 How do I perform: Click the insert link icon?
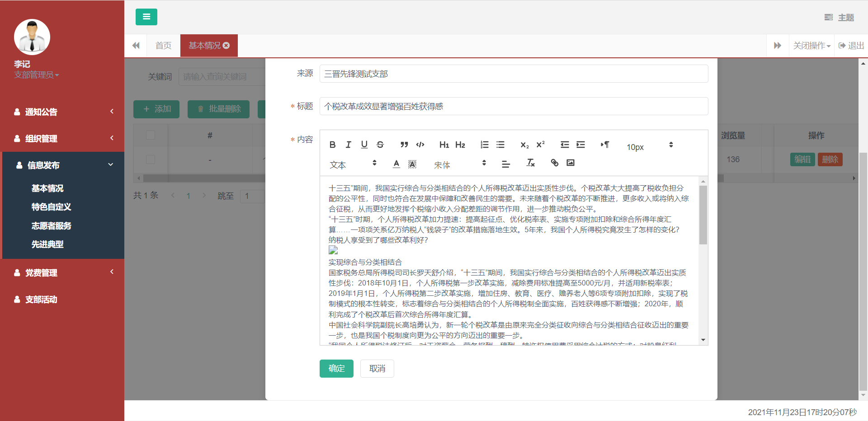[x=554, y=163]
